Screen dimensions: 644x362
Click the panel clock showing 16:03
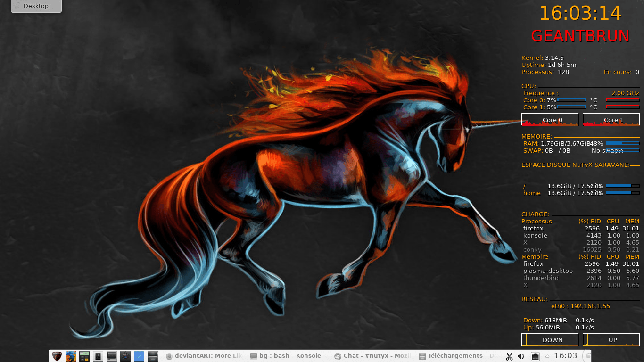tap(566, 356)
